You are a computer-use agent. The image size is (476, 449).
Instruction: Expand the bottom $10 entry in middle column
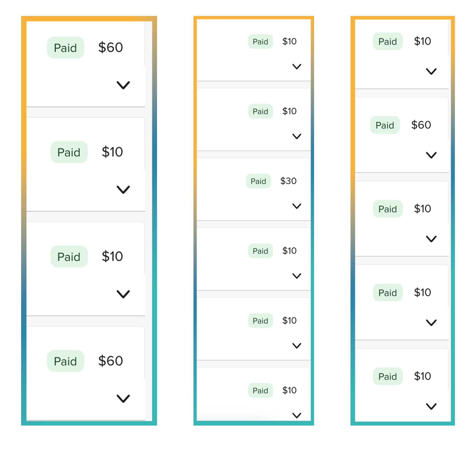pyautogui.click(x=296, y=415)
